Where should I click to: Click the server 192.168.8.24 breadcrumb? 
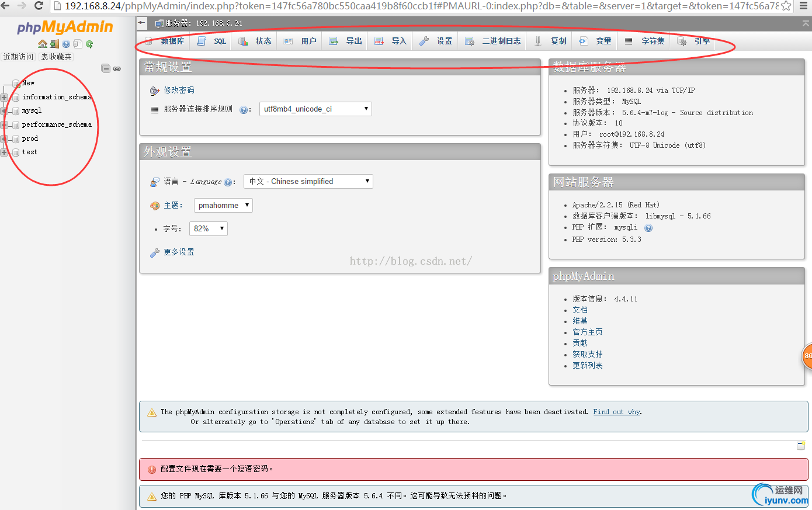coord(203,23)
